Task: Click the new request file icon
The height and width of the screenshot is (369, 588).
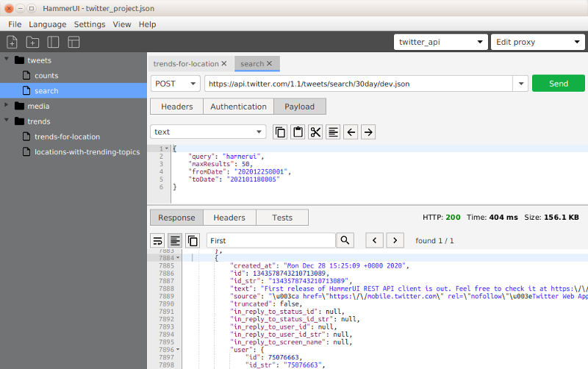Action: coord(12,42)
